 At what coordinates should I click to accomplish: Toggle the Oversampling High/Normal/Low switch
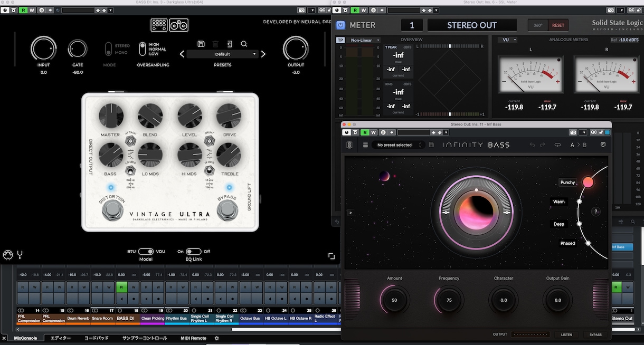pos(143,49)
